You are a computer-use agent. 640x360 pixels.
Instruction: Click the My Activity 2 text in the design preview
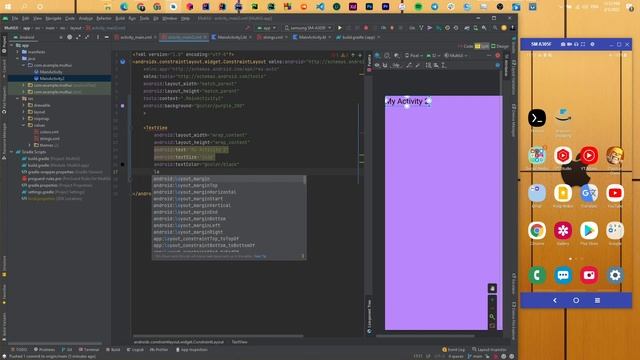tap(407, 101)
